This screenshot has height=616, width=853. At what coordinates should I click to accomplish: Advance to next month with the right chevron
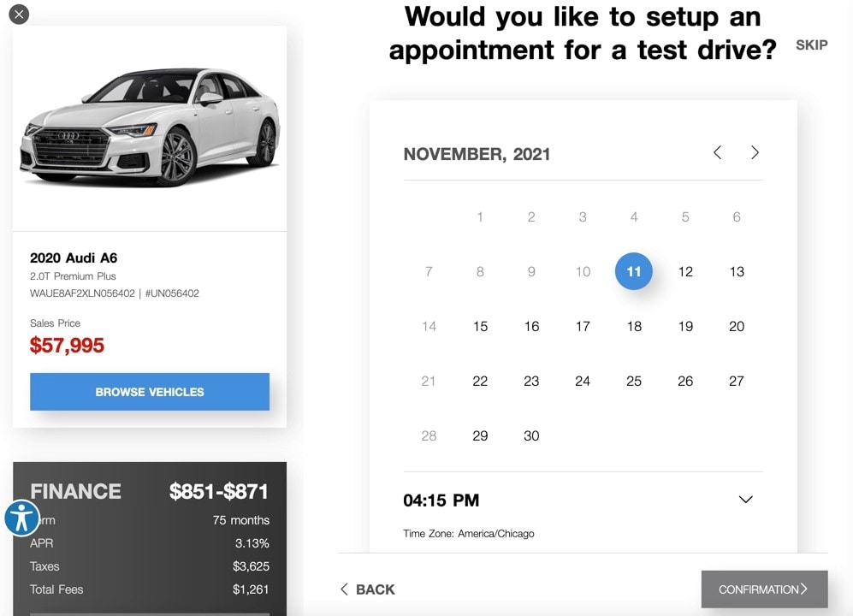pyautogui.click(x=755, y=152)
